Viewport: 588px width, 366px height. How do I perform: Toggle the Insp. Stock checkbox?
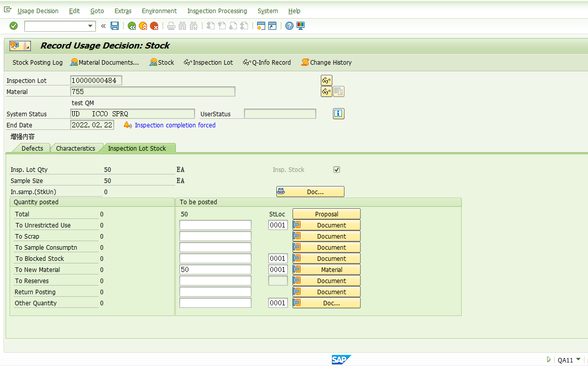pyautogui.click(x=337, y=170)
